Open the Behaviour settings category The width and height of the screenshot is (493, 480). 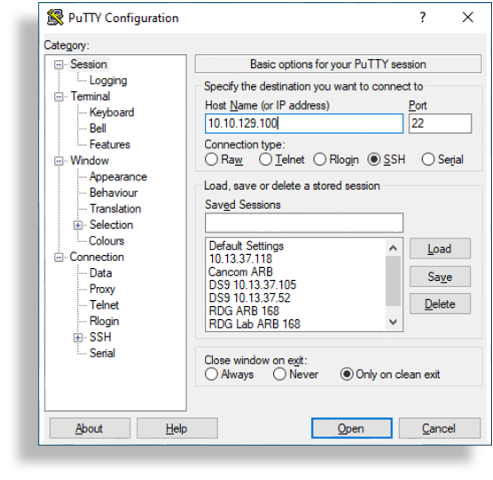coord(113,193)
